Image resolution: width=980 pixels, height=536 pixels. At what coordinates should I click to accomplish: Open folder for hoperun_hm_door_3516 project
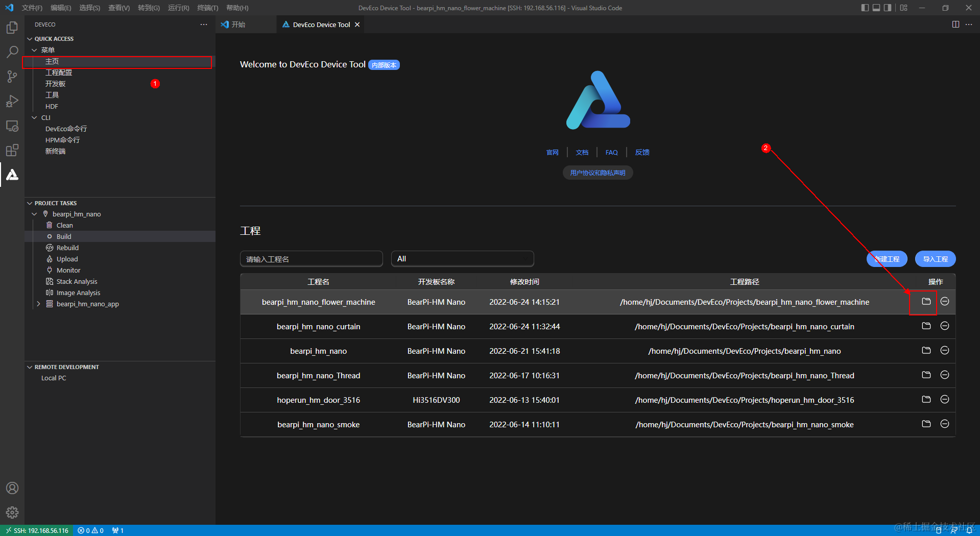[x=926, y=399]
